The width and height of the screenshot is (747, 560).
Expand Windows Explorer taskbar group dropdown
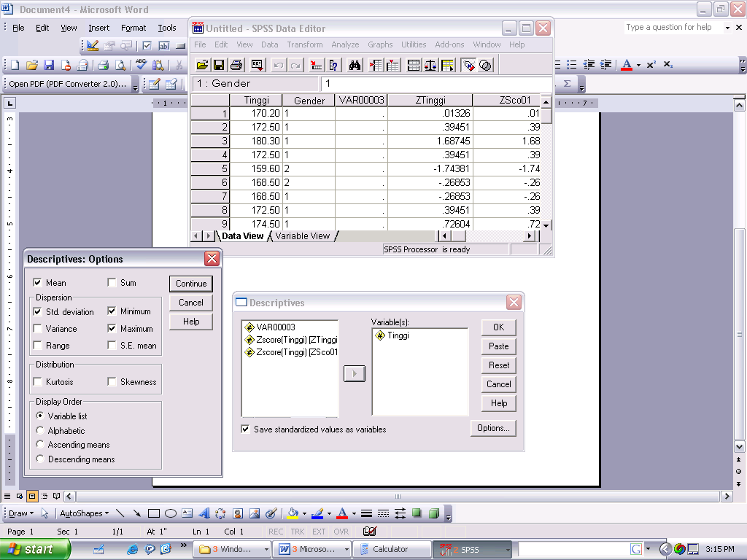click(266, 550)
